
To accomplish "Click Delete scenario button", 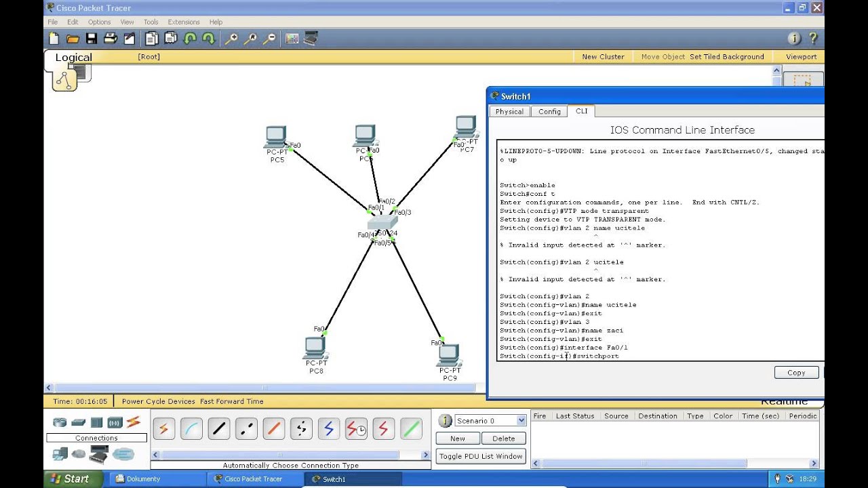I will pyautogui.click(x=503, y=439).
